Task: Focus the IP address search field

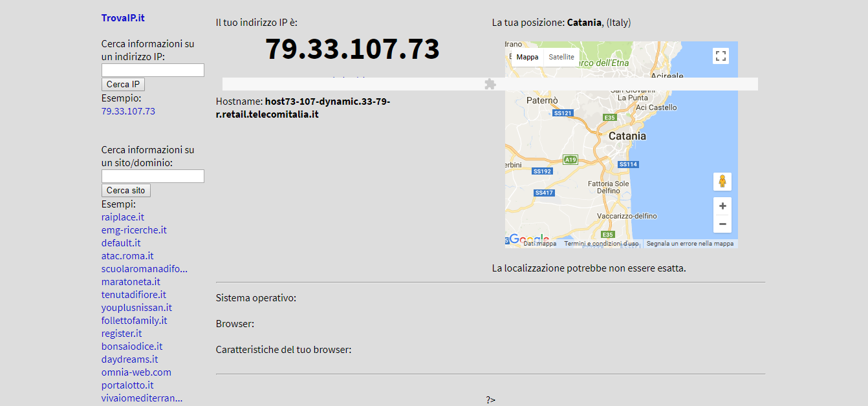Action: (153, 70)
